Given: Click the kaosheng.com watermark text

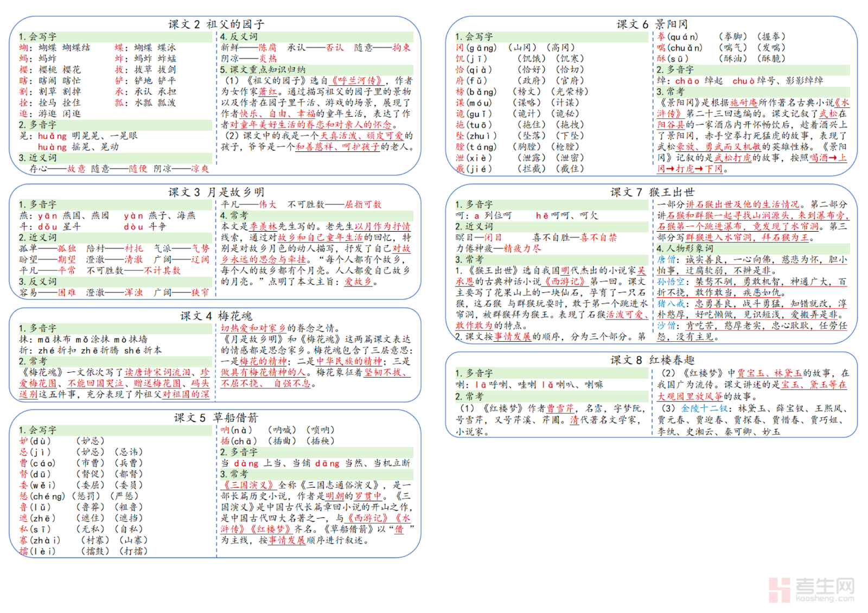Looking at the screenshot, I should tap(825, 599).
